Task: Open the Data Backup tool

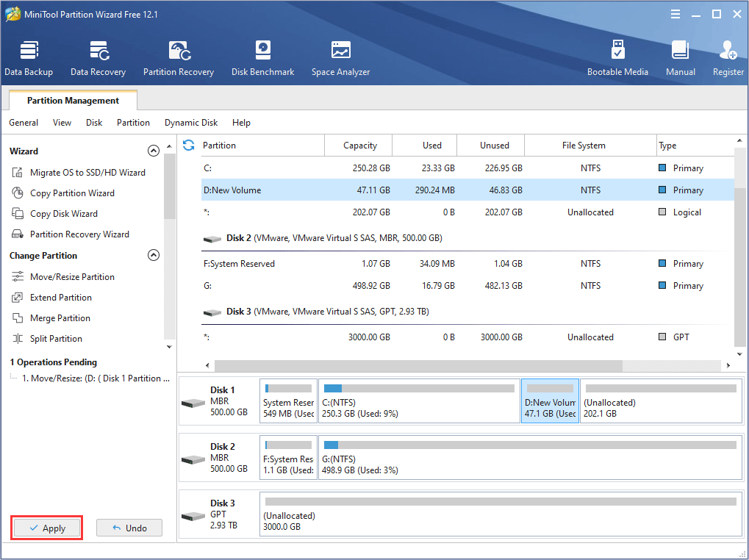Action: (29, 59)
